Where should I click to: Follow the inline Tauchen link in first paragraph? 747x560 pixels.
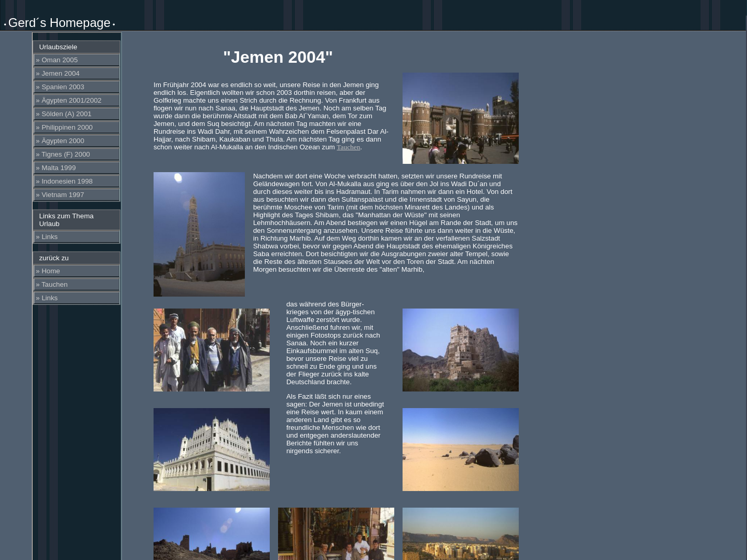pyautogui.click(x=348, y=147)
